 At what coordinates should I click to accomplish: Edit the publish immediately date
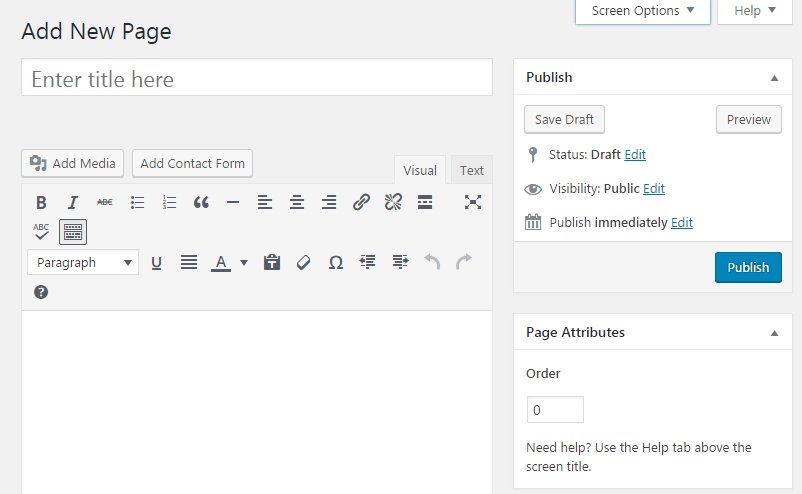(x=682, y=222)
